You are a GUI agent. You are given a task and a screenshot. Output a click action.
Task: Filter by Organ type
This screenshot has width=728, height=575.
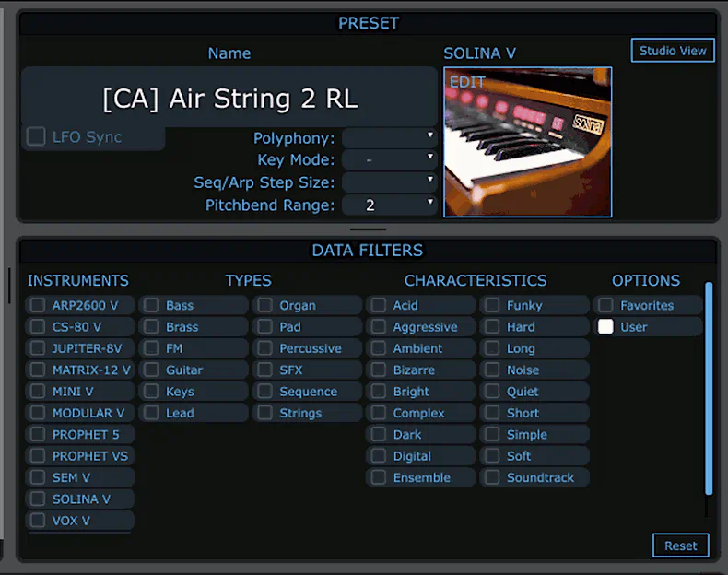point(265,305)
